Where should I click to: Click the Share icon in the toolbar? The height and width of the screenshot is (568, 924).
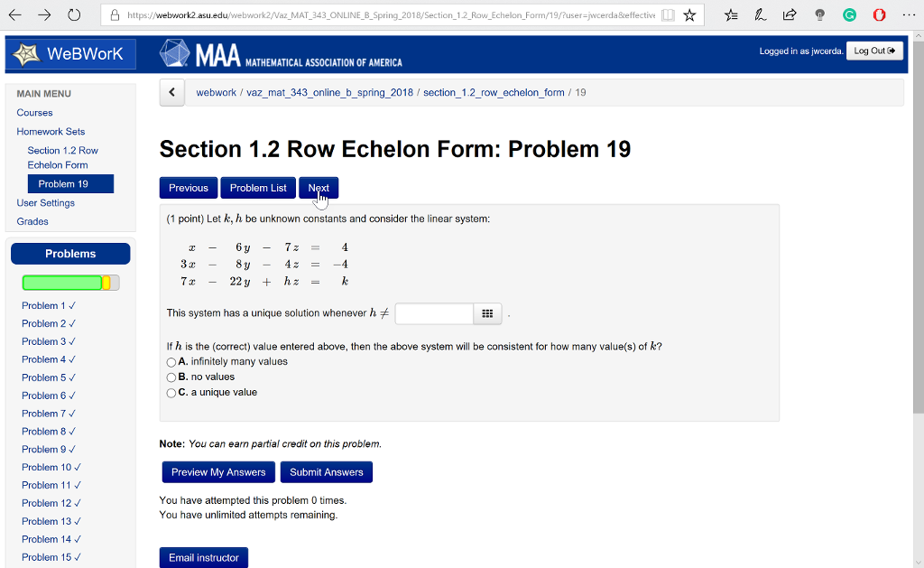pos(790,14)
